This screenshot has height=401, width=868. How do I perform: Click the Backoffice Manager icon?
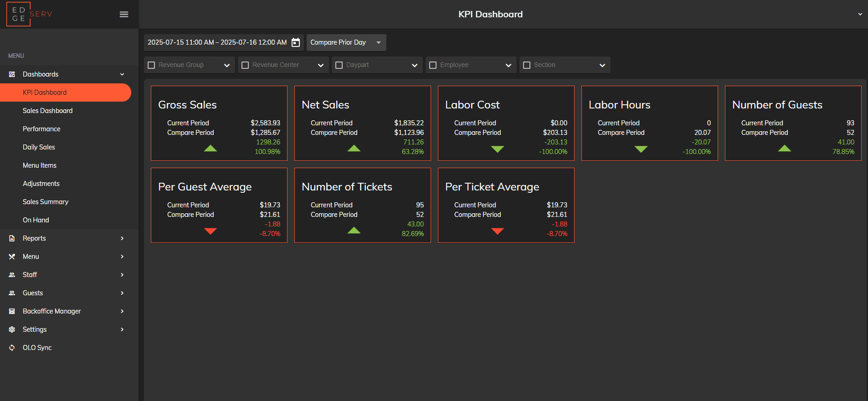[x=12, y=311]
